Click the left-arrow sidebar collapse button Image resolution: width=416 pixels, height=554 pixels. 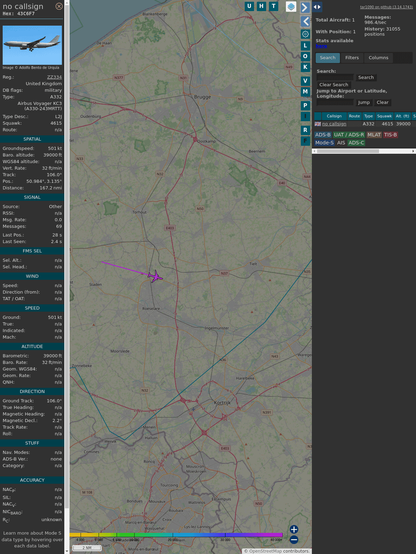coord(305,21)
